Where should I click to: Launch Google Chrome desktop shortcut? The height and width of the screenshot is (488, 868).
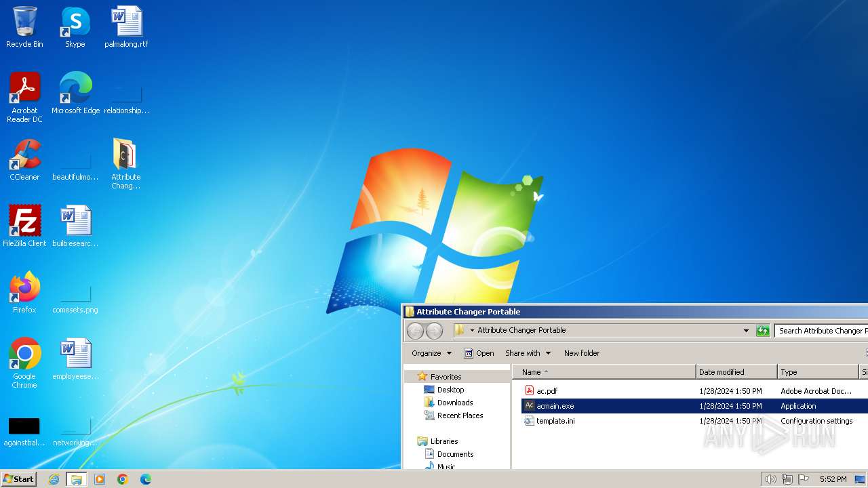[24, 363]
